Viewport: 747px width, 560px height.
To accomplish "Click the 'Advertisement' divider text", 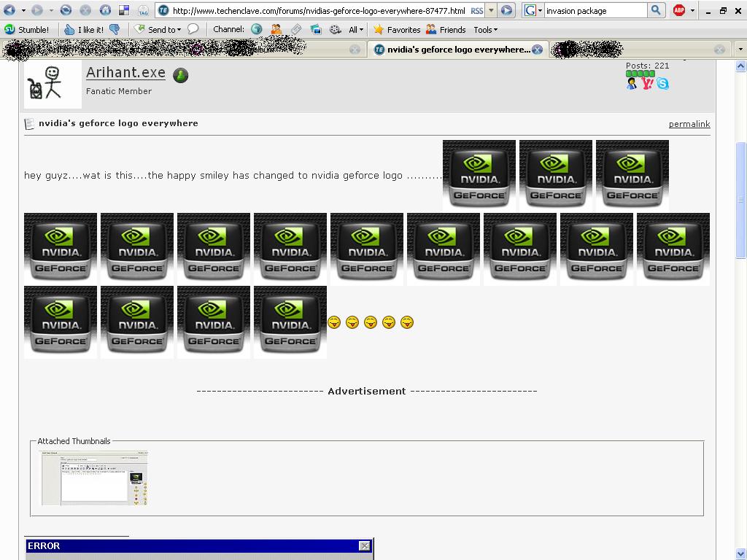I will [x=367, y=391].
